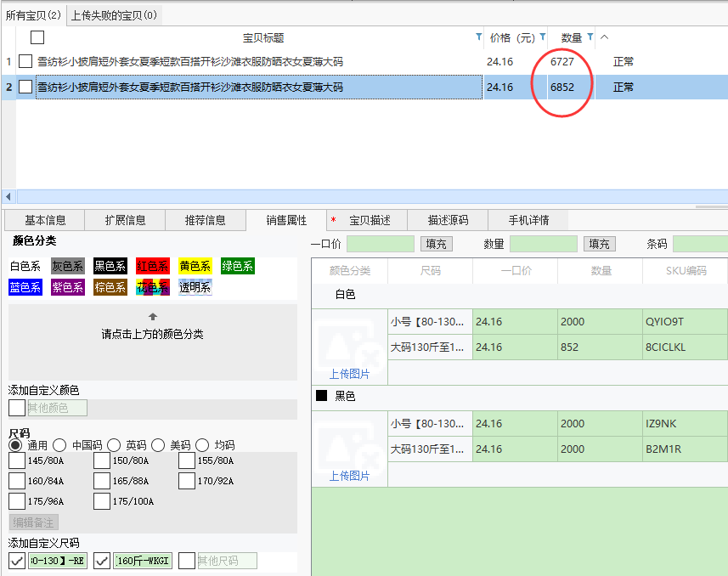728x576 pixels.
Task: Click the 数量 batch input field
Action: (x=544, y=244)
